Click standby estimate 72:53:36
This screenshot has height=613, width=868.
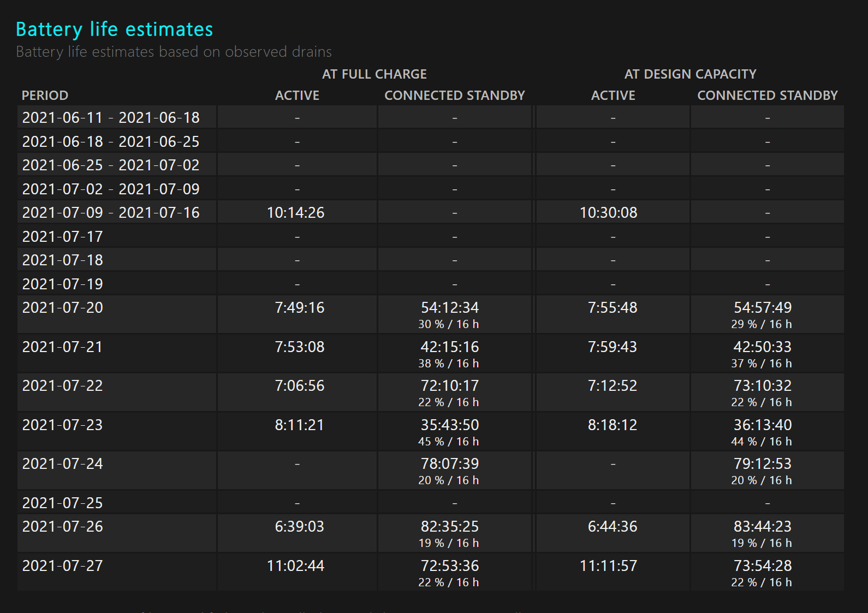[x=450, y=566]
